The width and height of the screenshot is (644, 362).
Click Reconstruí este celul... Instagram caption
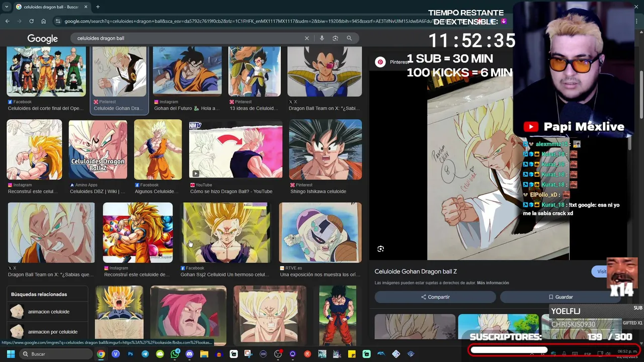pyautogui.click(x=33, y=192)
